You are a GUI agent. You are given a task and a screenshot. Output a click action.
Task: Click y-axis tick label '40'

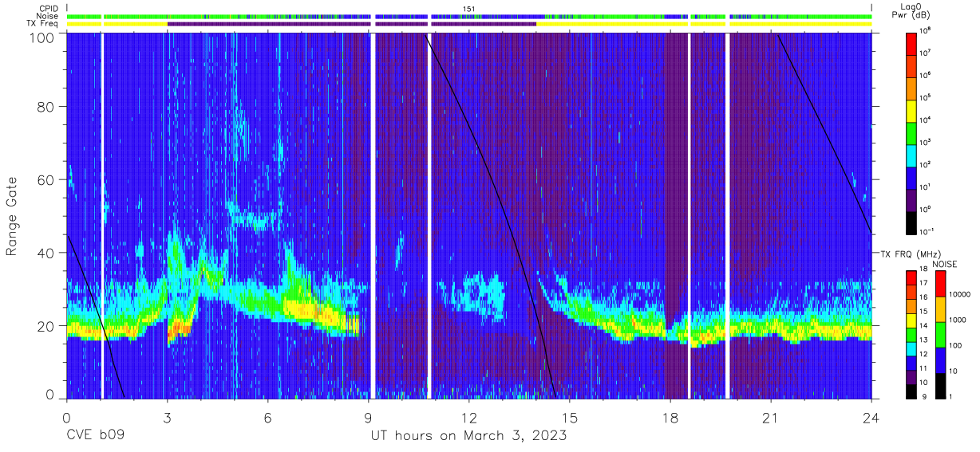pos(46,253)
